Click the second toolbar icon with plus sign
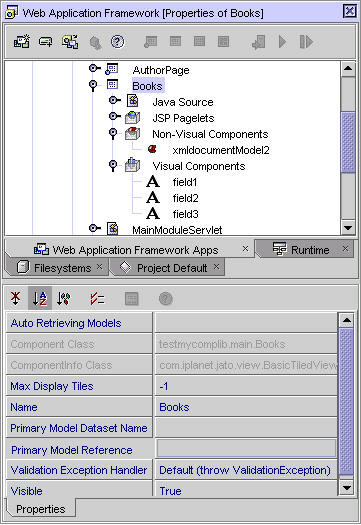Screen dimensions: 361x525 coord(45,42)
